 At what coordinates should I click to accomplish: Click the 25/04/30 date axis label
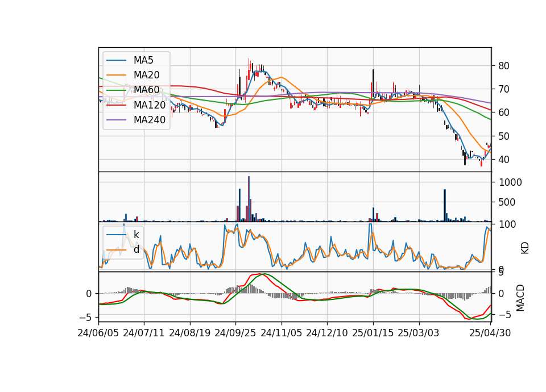point(490,333)
